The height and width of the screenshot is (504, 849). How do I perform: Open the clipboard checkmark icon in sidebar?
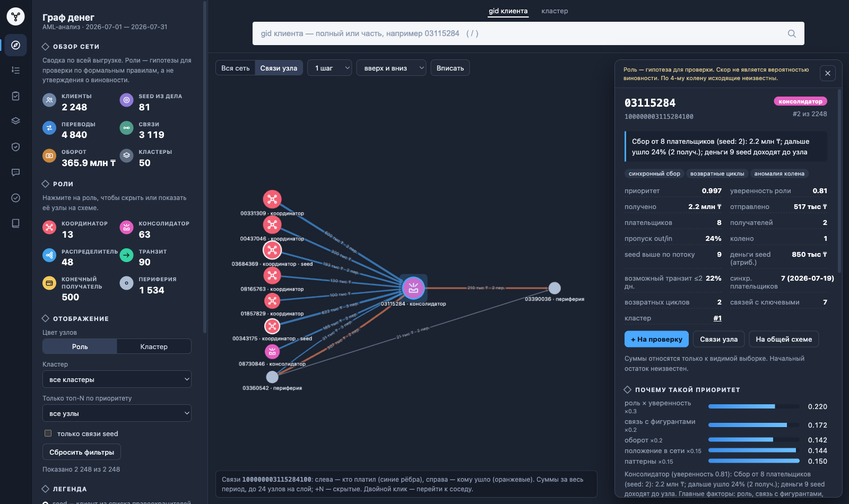click(x=16, y=96)
